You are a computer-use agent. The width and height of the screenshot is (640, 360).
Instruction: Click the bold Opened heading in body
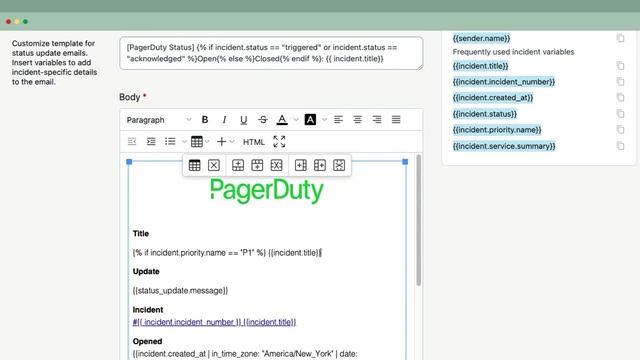[x=147, y=341]
